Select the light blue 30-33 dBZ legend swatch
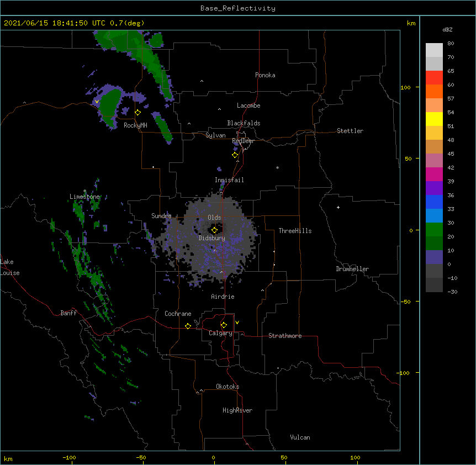476x465 pixels. pyautogui.click(x=434, y=216)
